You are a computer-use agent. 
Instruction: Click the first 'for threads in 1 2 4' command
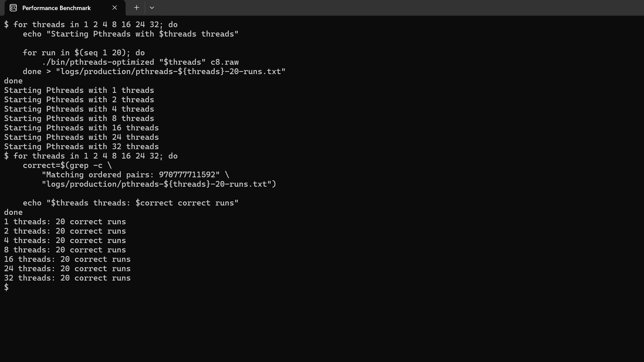coord(91,25)
